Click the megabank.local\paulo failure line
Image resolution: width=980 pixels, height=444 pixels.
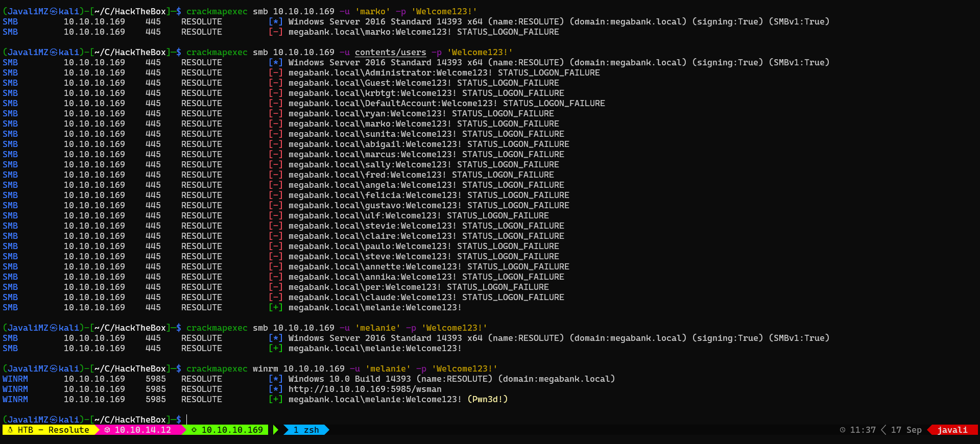[424, 246]
